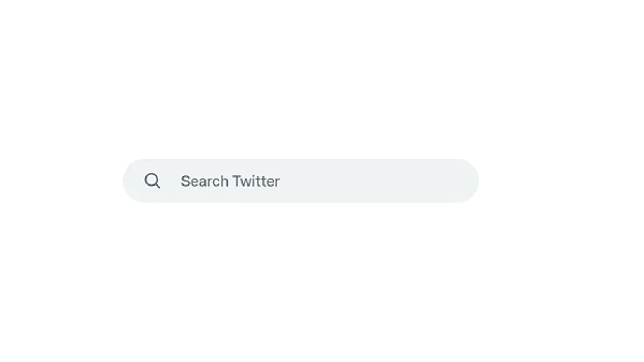
Task: Click the magnifying glass search icon
Action: [152, 181]
